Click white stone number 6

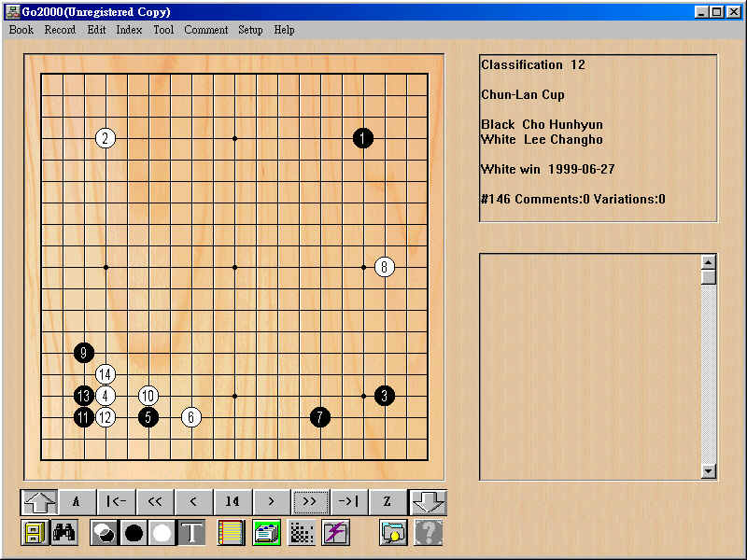(x=191, y=417)
